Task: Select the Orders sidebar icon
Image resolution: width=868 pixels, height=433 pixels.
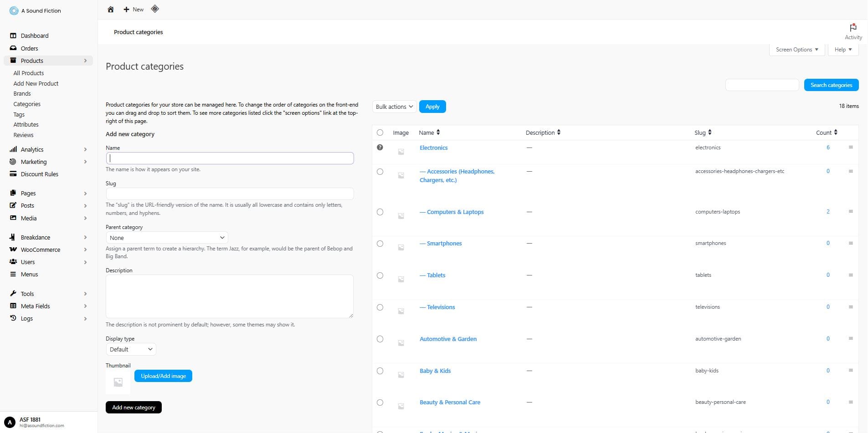Action: (13, 48)
